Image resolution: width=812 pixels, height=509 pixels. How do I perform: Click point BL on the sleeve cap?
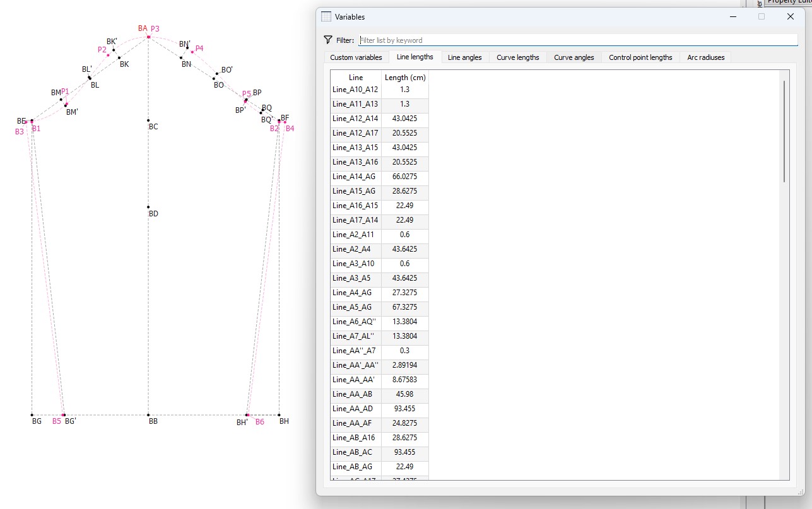click(x=90, y=78)
